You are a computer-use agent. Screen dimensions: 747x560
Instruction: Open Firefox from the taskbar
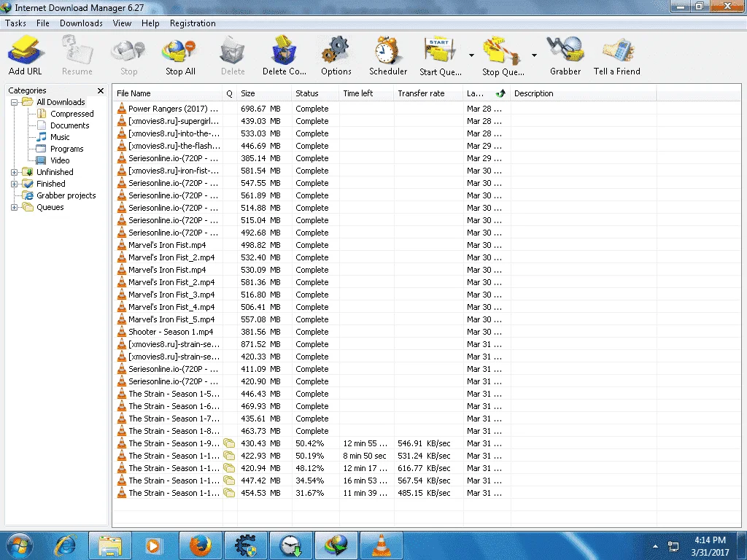pos(201,545)
